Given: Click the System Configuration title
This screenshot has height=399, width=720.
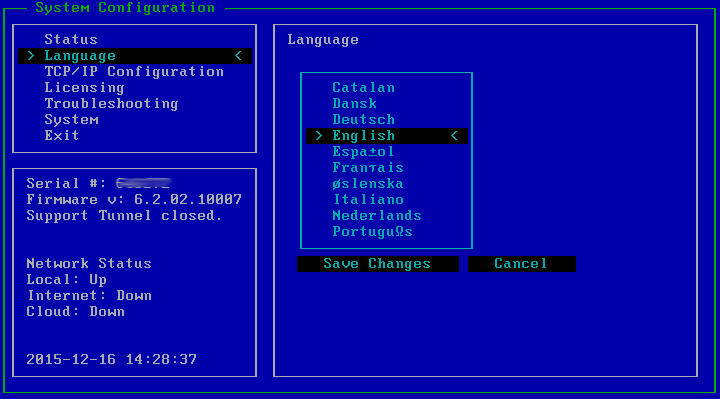Looking at the screenshot, I should click(125, 8).
